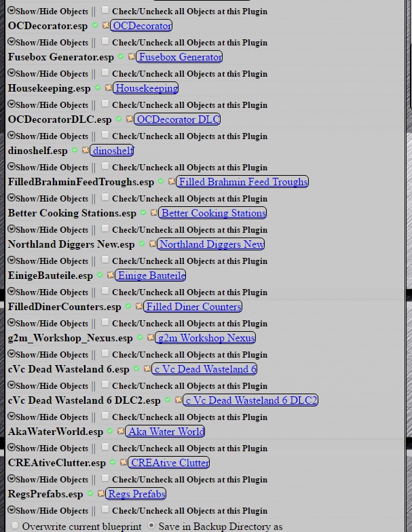Click the green status icon beside EinigeBauteile.esp
The width and height of the screenshot is (412, 532).
(100, 275)
